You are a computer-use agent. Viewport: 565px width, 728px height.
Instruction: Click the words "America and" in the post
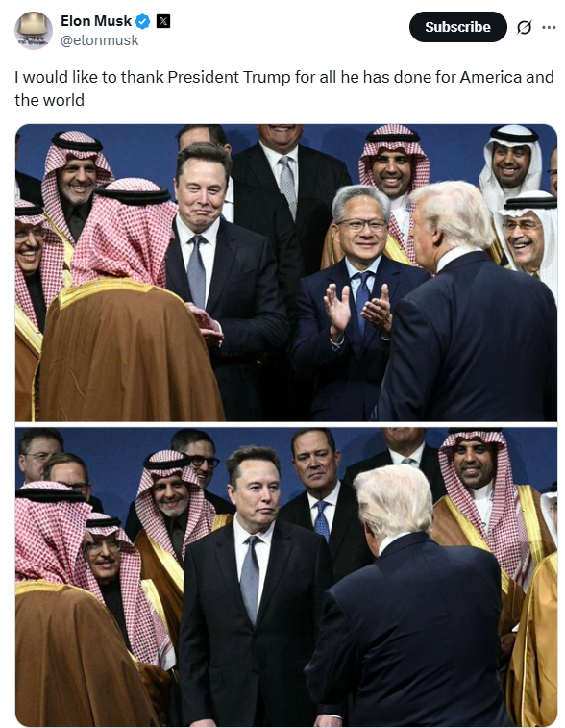pos(506,77)
